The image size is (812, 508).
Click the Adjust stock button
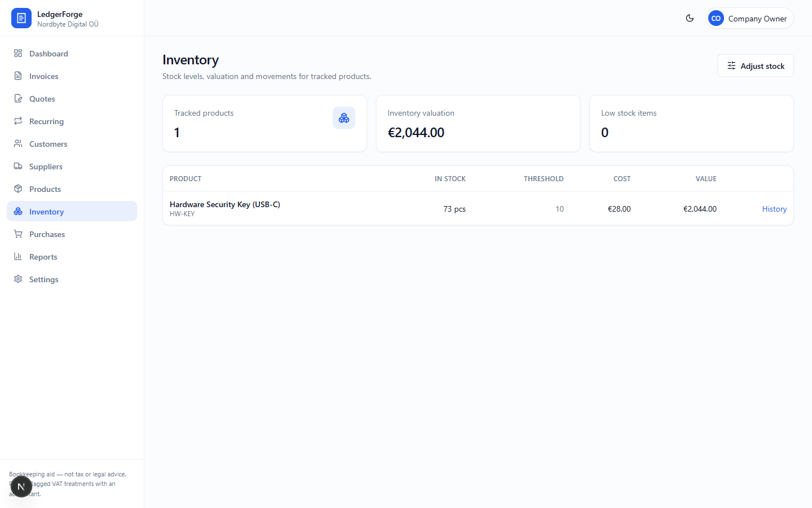pyautogui.click(x=756, y=65)
